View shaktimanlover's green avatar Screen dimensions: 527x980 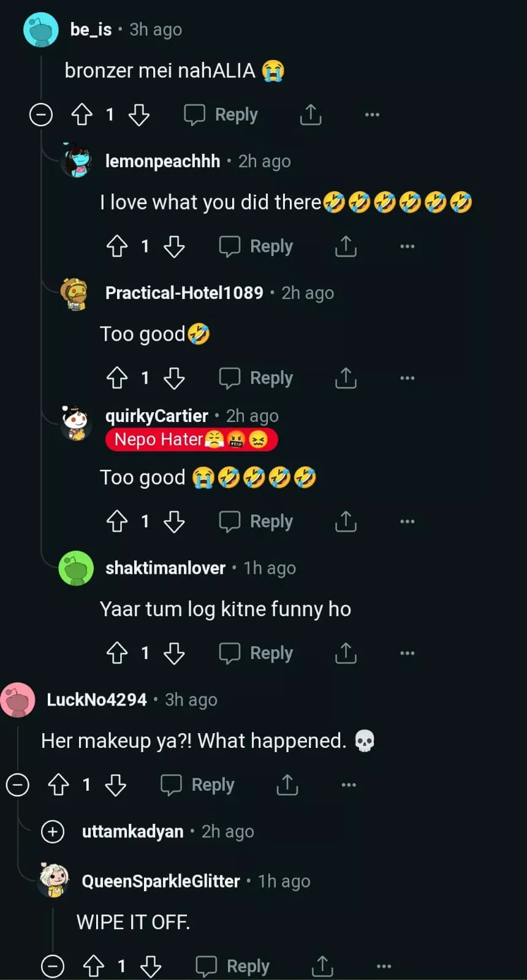(x=76, y=568)
